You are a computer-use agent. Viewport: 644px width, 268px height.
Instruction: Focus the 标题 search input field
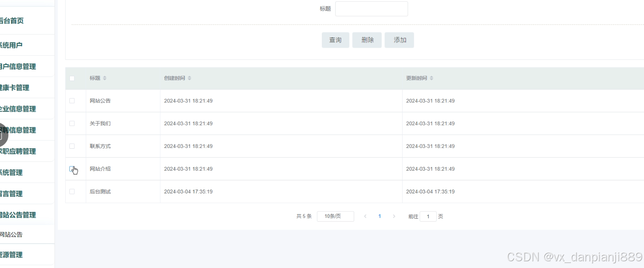[x=371, y=9]
